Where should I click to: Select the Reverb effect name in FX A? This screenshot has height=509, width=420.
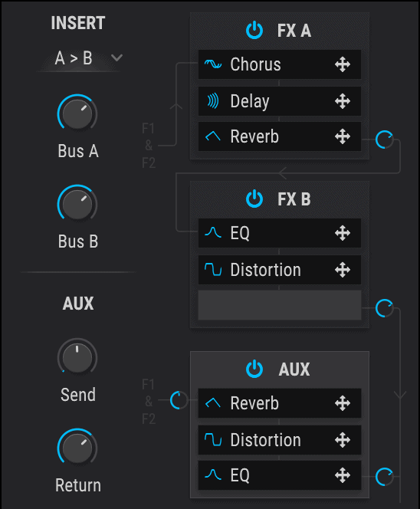[x=254, y=136]
